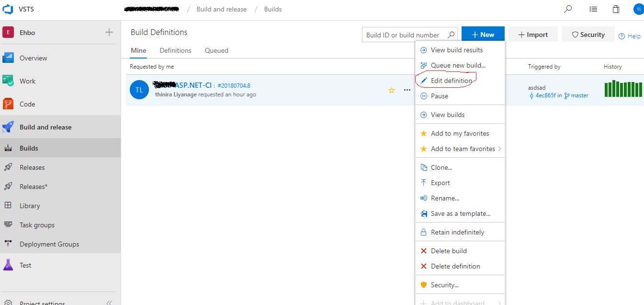Switch to the Definitions tab
Screen dimensions: 644x305
tap(176, 50)
